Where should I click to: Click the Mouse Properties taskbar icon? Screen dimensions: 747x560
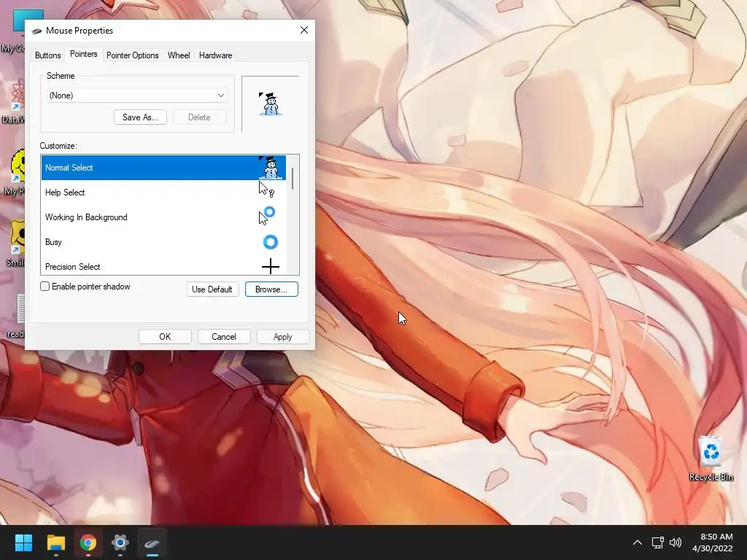[x=152, y=542]
